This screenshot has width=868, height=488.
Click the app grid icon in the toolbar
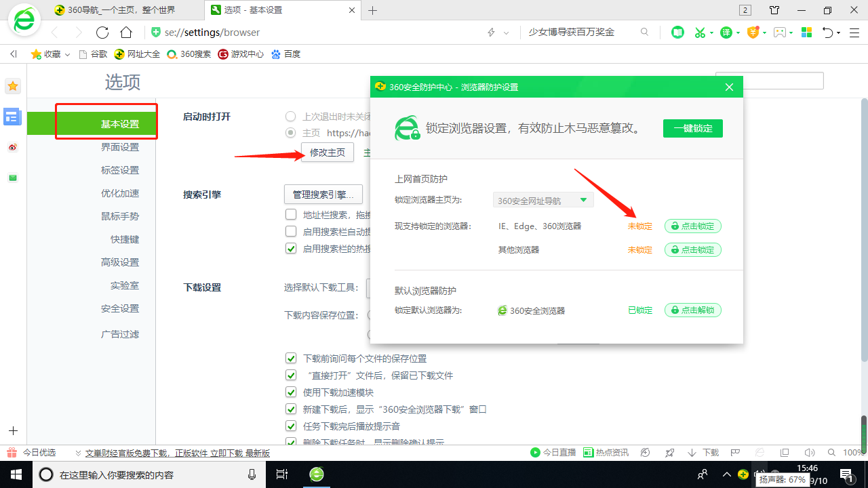tap(806, 32)
